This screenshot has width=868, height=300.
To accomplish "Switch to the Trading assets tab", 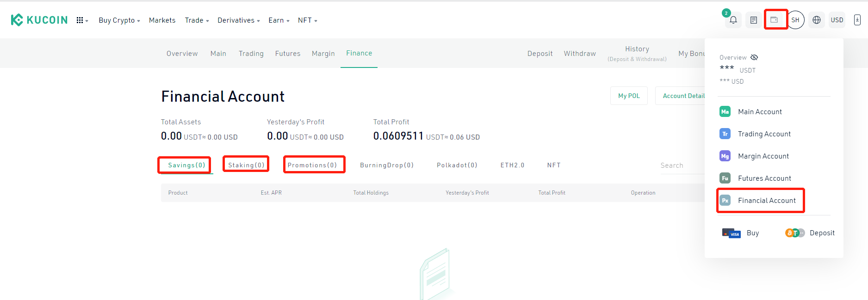I will click(x=251, y=54).
